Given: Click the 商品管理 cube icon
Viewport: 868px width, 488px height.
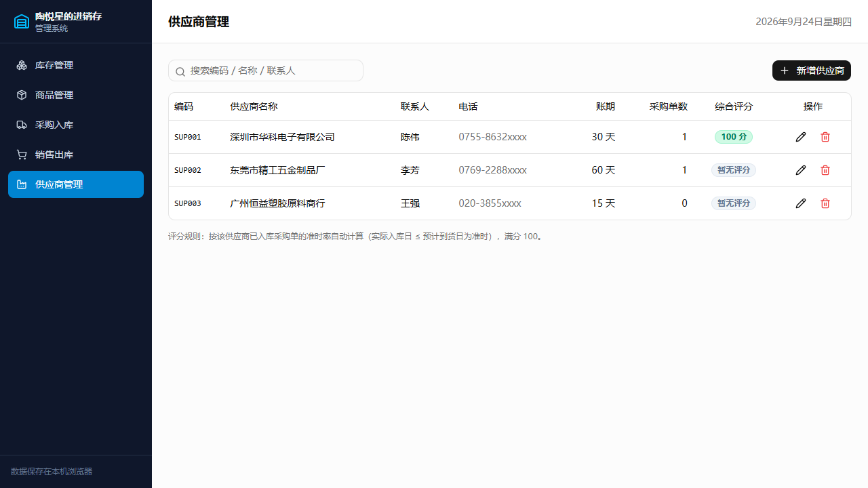Looking at the screenshot, I should pyautogui.click(x=22, y=95).
